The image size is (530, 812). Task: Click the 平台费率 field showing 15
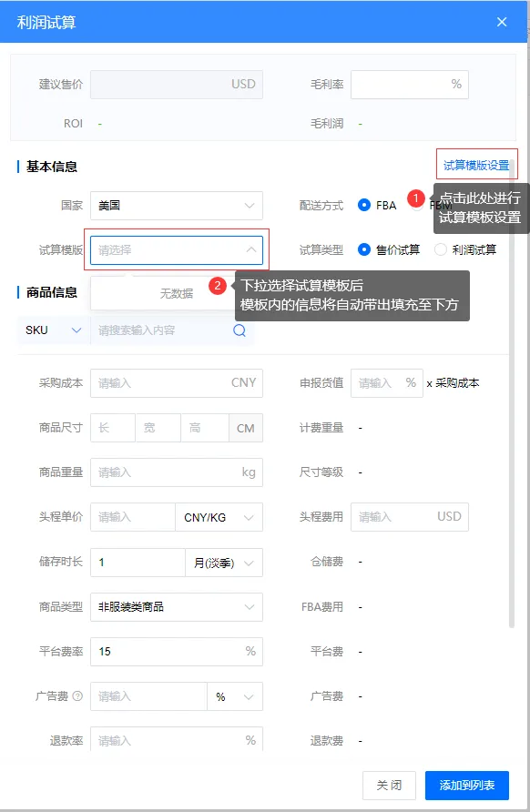tap(177, 652)
